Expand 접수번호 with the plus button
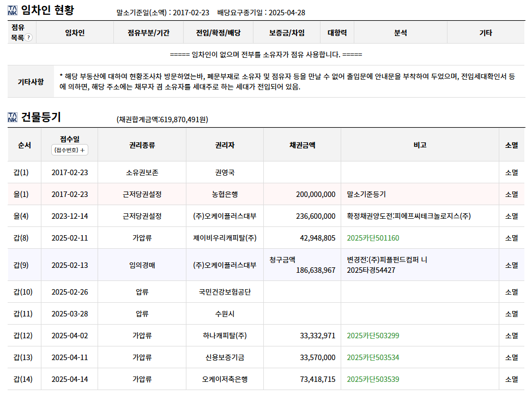Image resolution: width=532 pixels, height=395 pixels. click(x=70, y=150)
